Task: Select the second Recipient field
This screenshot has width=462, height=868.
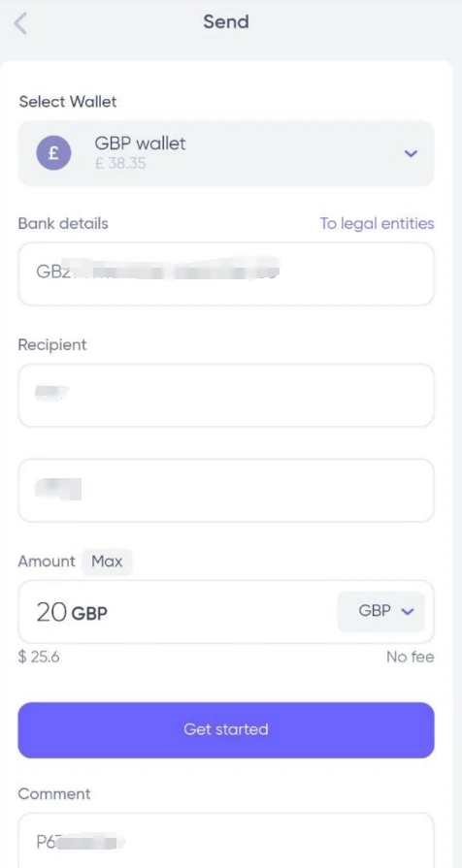Action: (226, 490)
